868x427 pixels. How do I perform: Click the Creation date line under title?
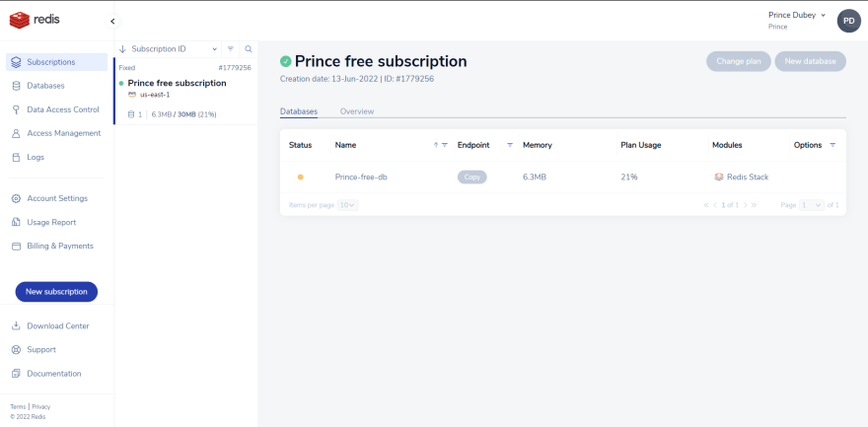357,79
